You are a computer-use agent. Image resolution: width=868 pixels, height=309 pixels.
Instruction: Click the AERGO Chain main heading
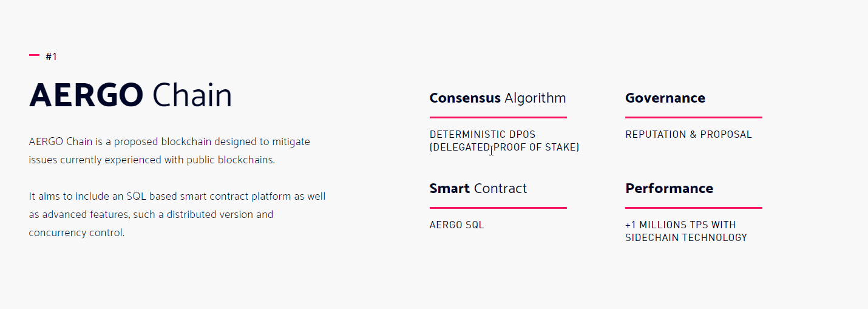131,95
